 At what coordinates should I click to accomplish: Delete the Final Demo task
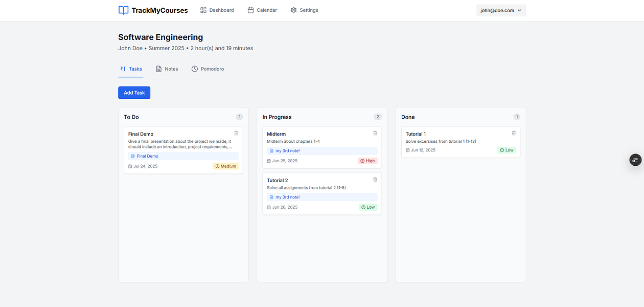(236, 133)
